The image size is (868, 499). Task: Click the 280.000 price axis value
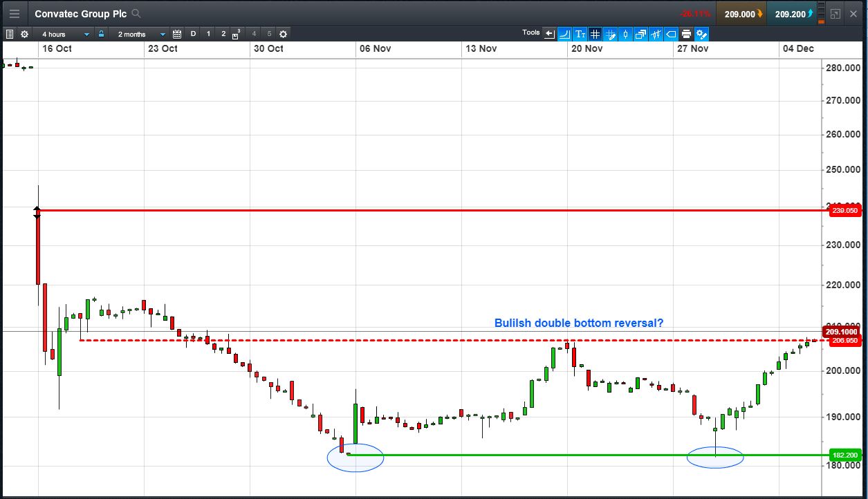842,68
